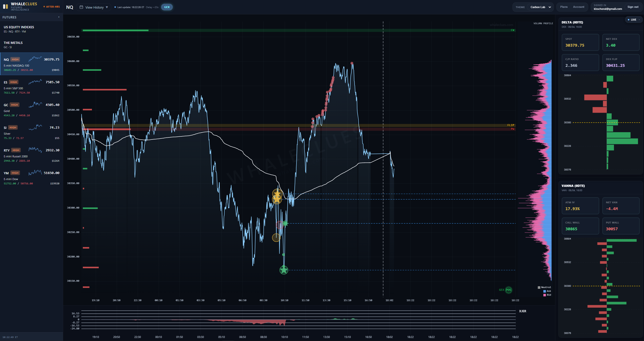Screen dimensions: 644x341
Task: Click the C/P RATIO 2.346 card
Action: point(580,63)
